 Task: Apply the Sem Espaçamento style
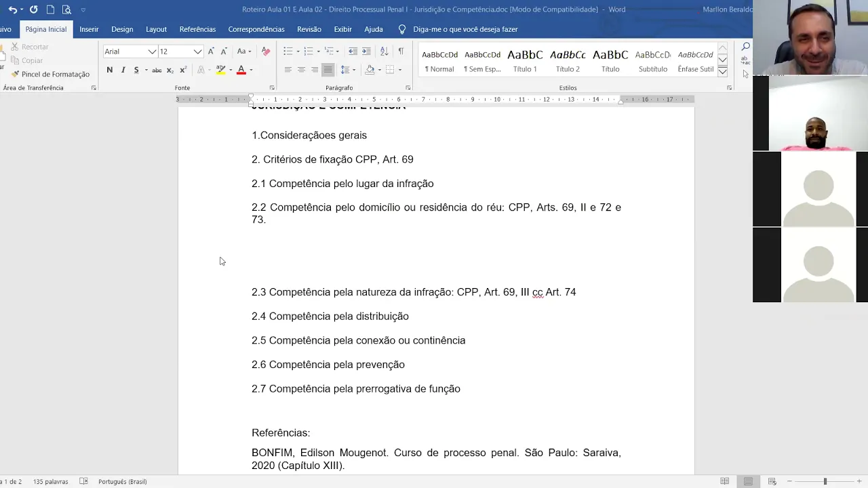pyautogui.click(x=482, y=60)
